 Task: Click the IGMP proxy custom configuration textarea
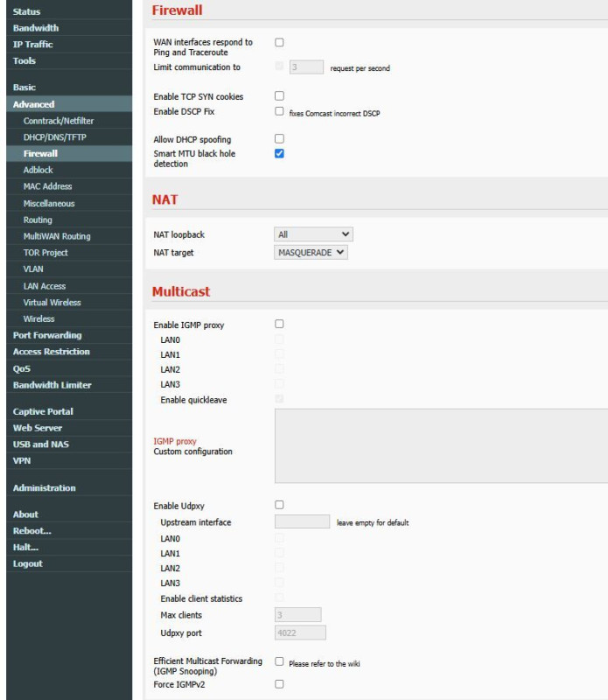pos(441,445)
